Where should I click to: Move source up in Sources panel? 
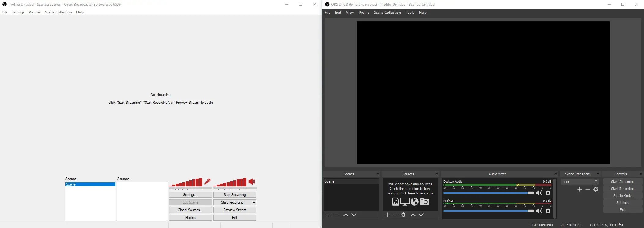[x=413, y=215]
